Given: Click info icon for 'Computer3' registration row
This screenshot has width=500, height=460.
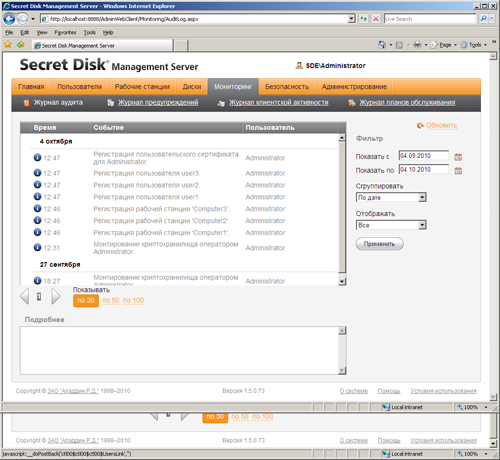Looking at the screenshot, I should coord(37,208).
